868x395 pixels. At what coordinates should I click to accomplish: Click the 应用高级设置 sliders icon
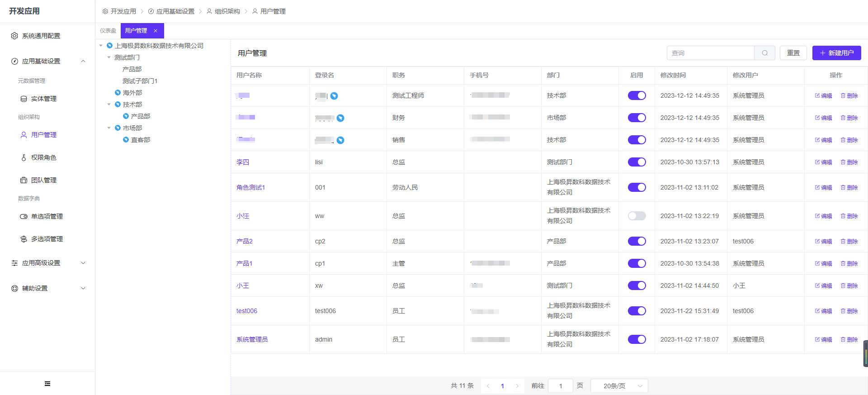click(x=14, y=263)
